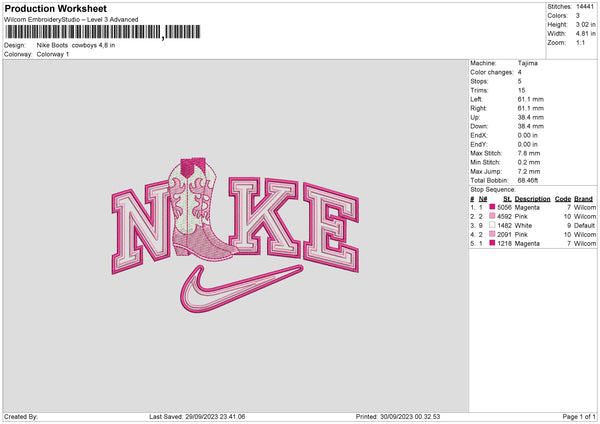
Task: Click the 'Stops:' label
Action: (x=479, y=81)
